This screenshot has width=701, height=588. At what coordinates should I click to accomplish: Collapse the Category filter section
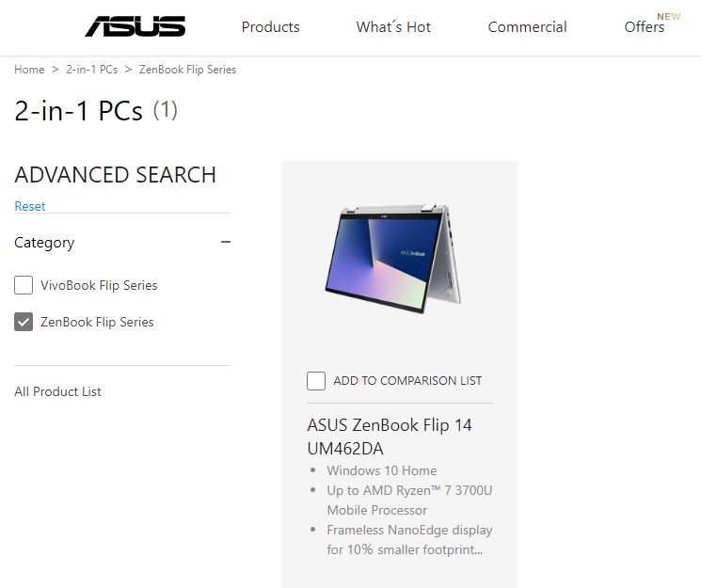tap(226, 242)
